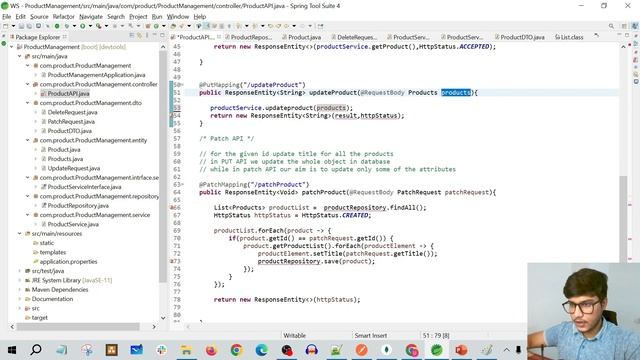Click the Windows Start button
The image size is (640, 360).
pos(11,350)
